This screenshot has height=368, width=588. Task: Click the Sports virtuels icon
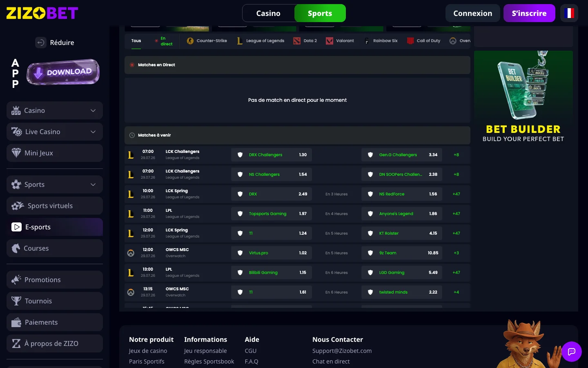click(x=18, y=206)
